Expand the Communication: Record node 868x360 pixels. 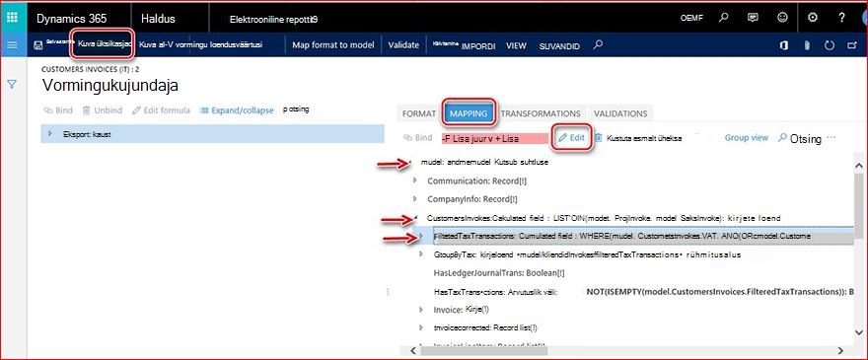pos(415,180)
